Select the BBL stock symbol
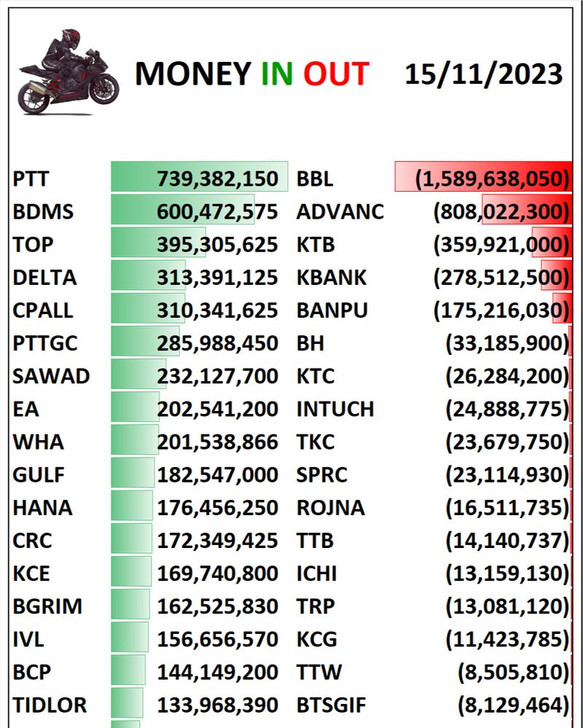583x728 pixels. pos(315,179)
